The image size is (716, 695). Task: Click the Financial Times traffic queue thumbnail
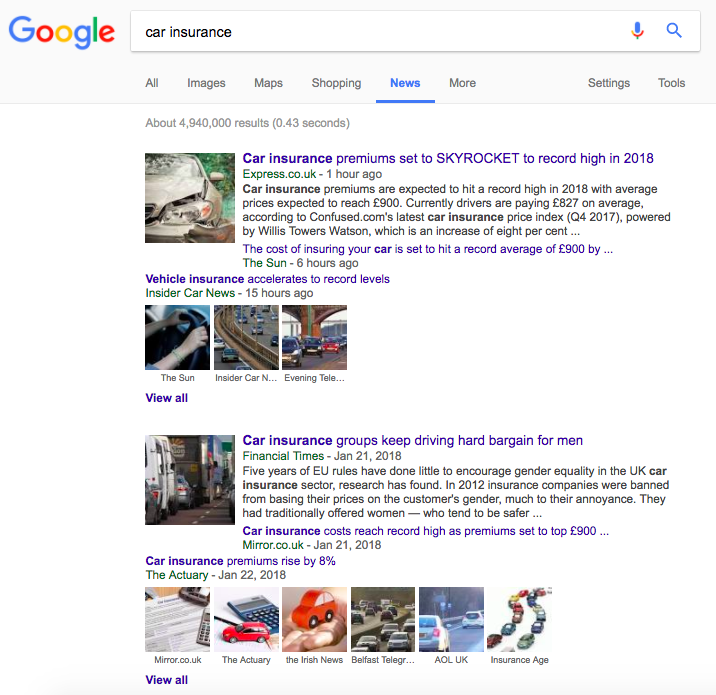click(190, 480)
